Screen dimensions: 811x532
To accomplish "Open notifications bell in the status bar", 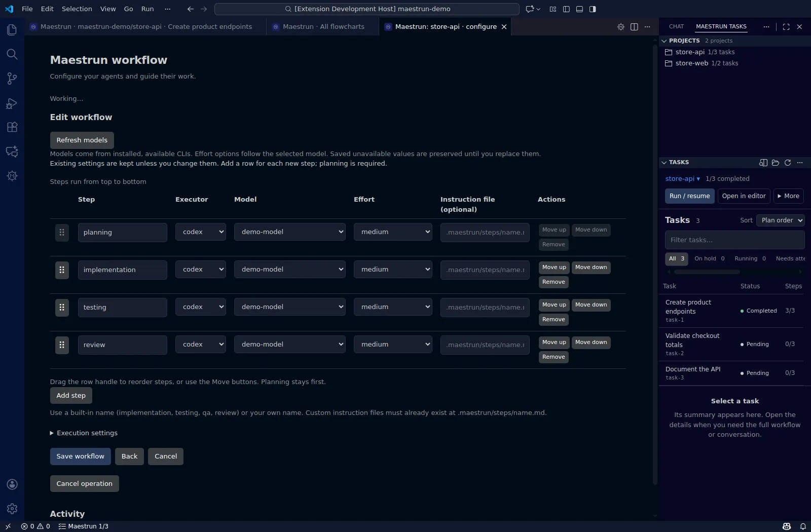I will click(x=803, y=526).
